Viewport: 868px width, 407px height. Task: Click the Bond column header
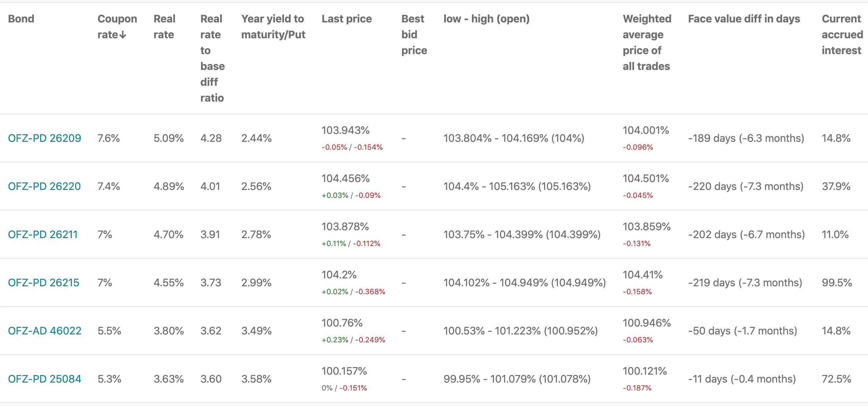pos(21,19)
